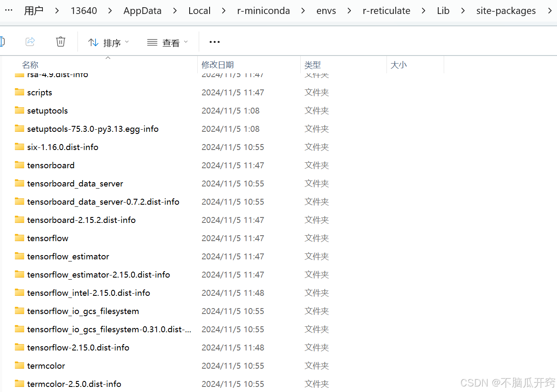Click the file name text 'termcolor'
Image resolution: width=557 pixels, height=392 pixels.
(x=46, y=366)
